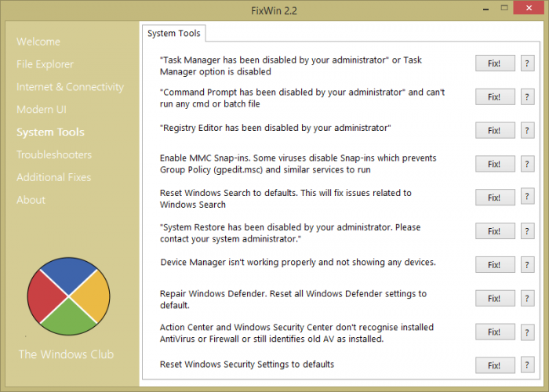Show help for Task Manager fix
The image size is (549, 392).
(x=527, y=64)
